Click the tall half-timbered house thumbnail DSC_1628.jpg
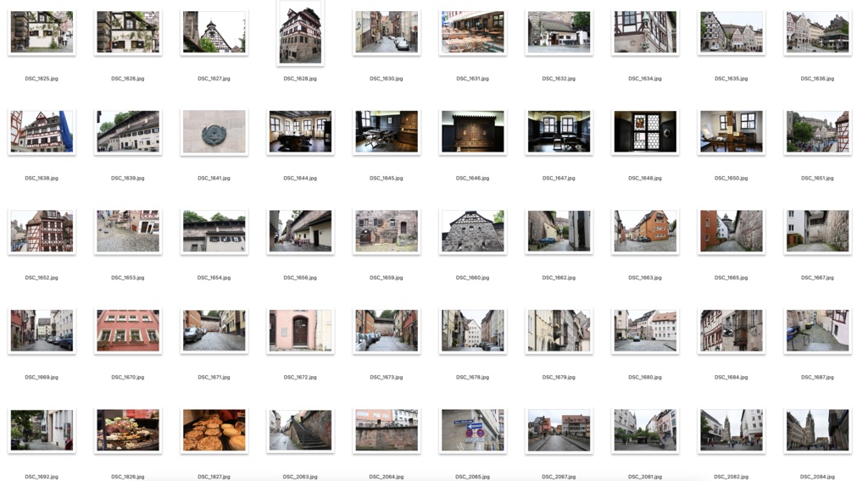The width and height of the screenshot is (868, 481). (x=300, y=32)
